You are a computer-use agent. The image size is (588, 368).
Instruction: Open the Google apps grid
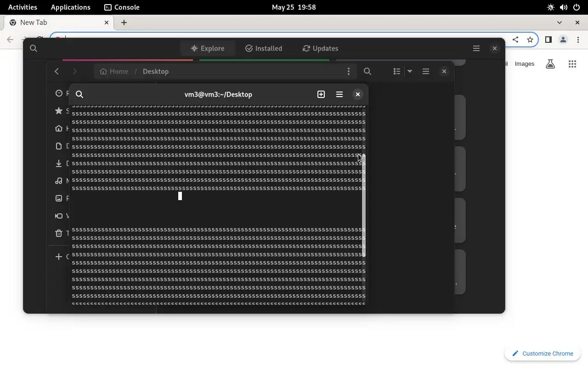pyautogui.click(x=572, y=64)
